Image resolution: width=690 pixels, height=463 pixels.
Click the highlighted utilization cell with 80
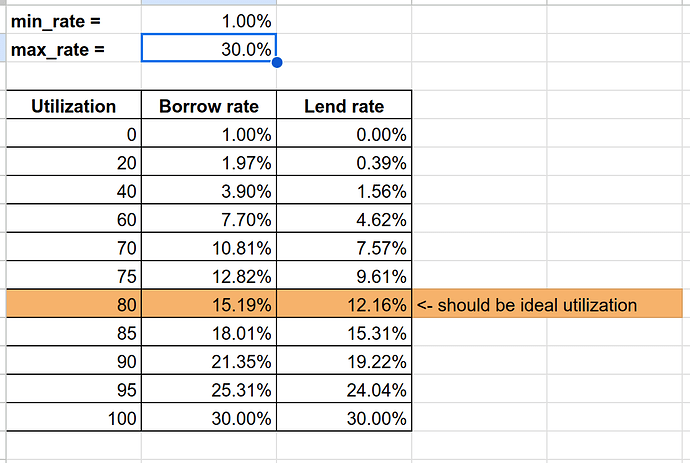[x=73, y=303]
